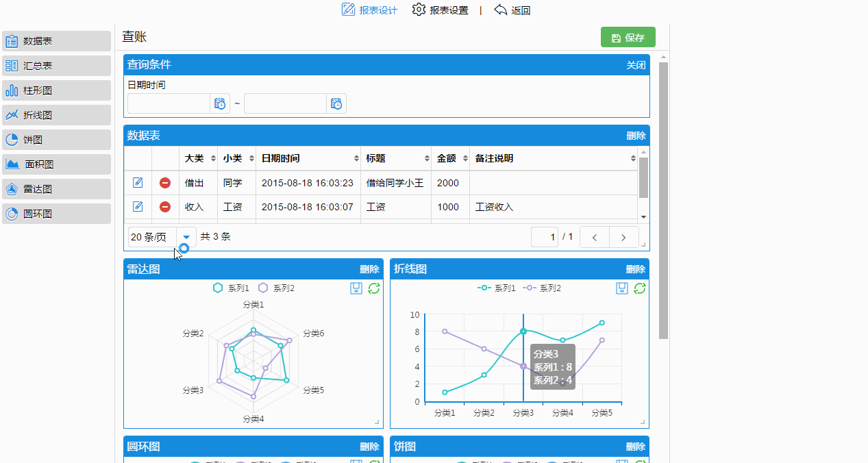Screen dimensions: 868x463
Task: Save the radar chart as image
Action: click(x=356, y=288)
